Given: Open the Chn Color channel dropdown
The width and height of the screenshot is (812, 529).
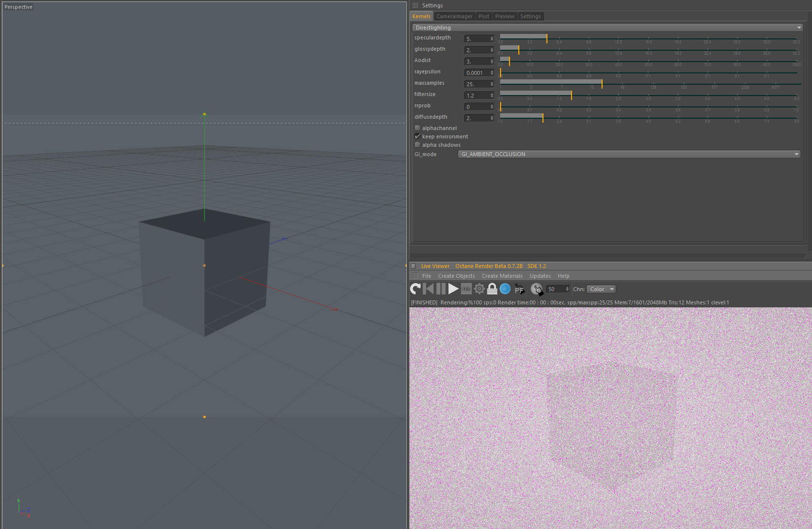Looking at the screenshot, I should point(602,289).
